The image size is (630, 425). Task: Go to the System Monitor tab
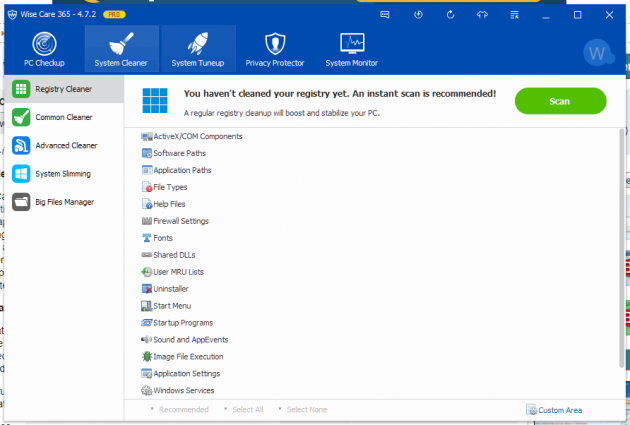(351, 50)
